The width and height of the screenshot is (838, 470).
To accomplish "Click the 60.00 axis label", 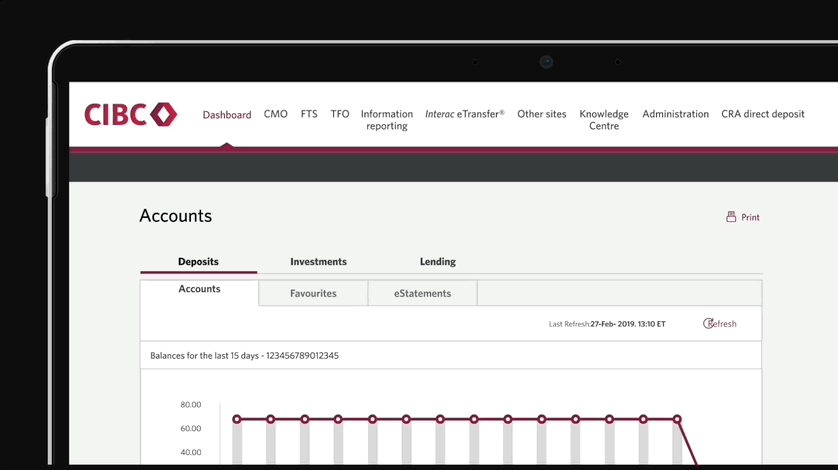I will (x=191, y=428).
